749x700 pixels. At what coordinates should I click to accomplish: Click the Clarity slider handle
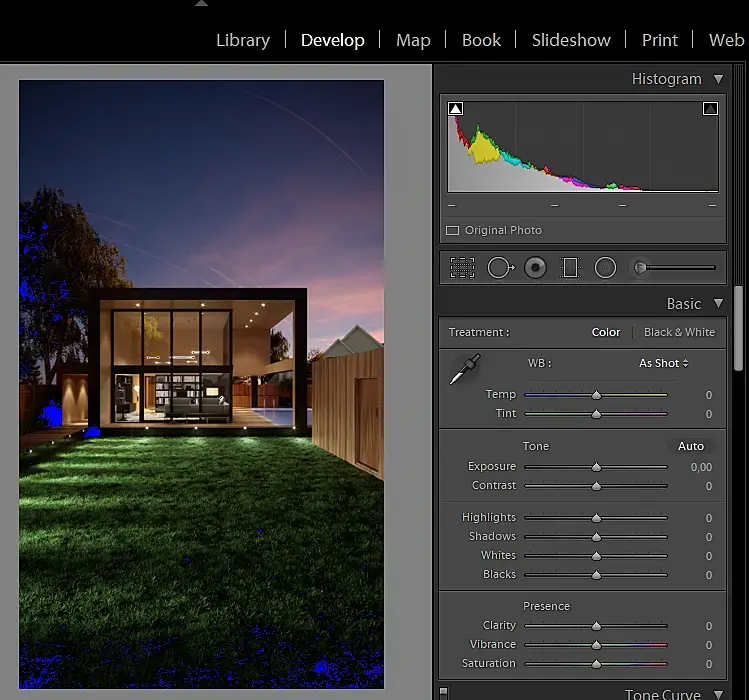point(596,626)
